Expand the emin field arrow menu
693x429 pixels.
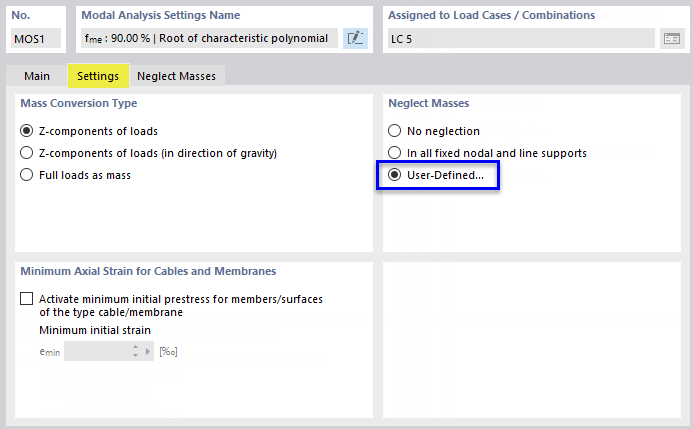point(149,351)
